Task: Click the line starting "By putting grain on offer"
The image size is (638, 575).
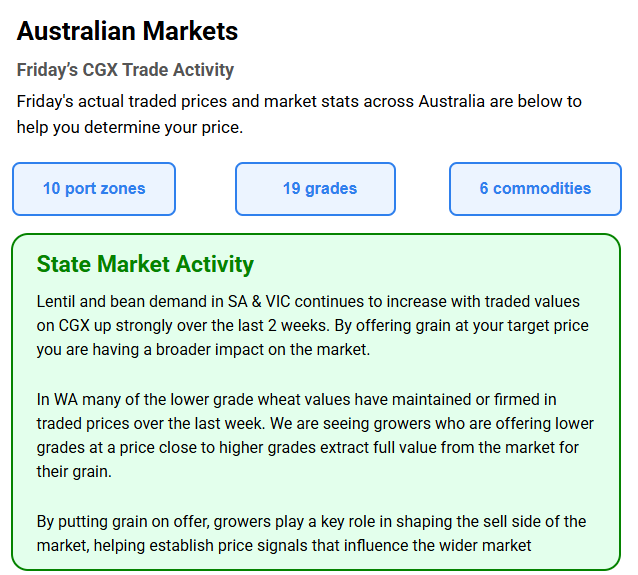Action: (x=130, y=521)
